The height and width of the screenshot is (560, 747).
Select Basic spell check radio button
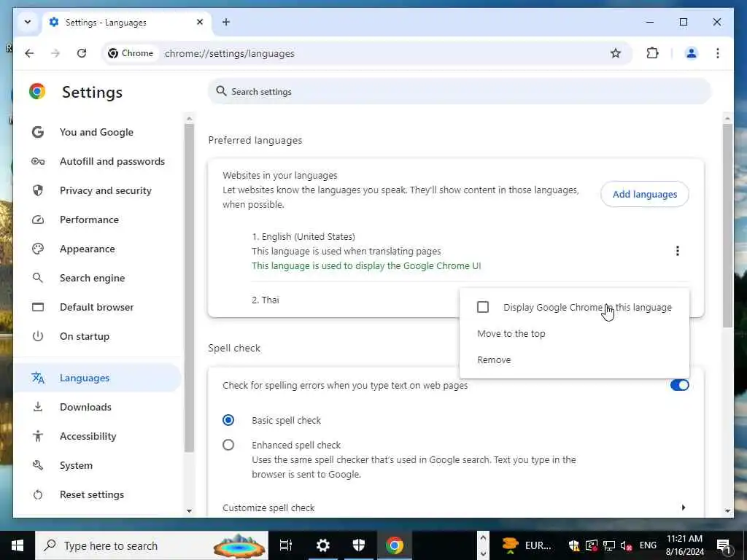point(228,420)
